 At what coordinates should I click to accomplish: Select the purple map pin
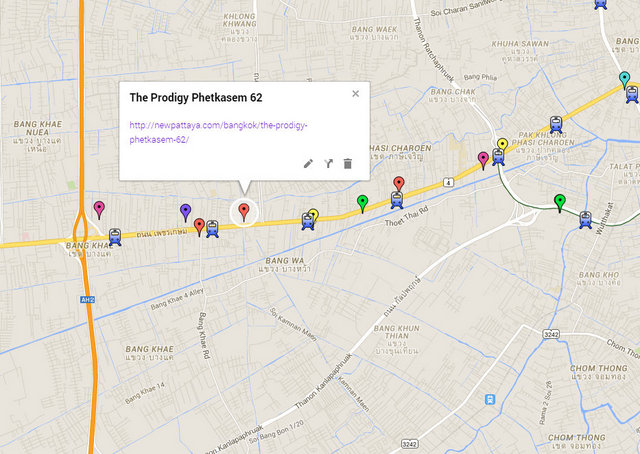[186, 213]
